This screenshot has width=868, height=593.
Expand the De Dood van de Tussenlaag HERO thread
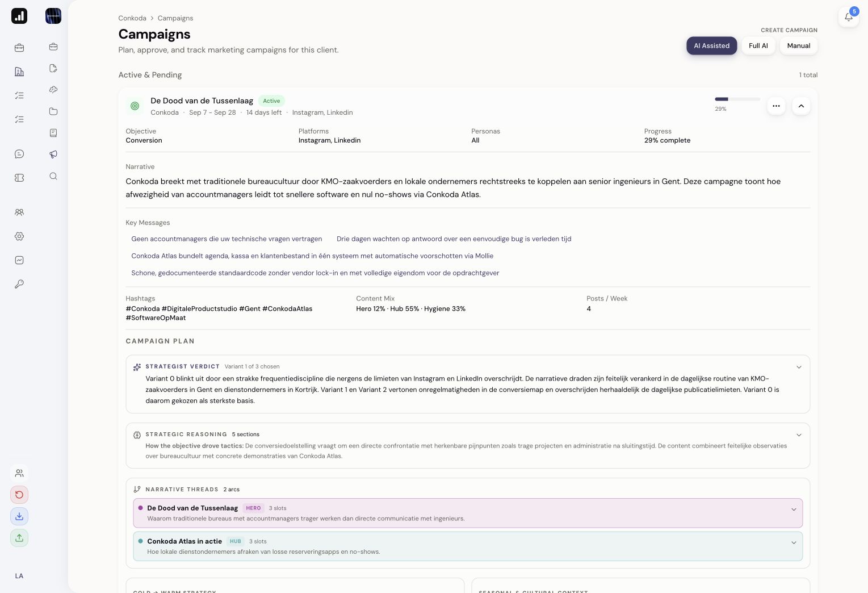point(794,510)
